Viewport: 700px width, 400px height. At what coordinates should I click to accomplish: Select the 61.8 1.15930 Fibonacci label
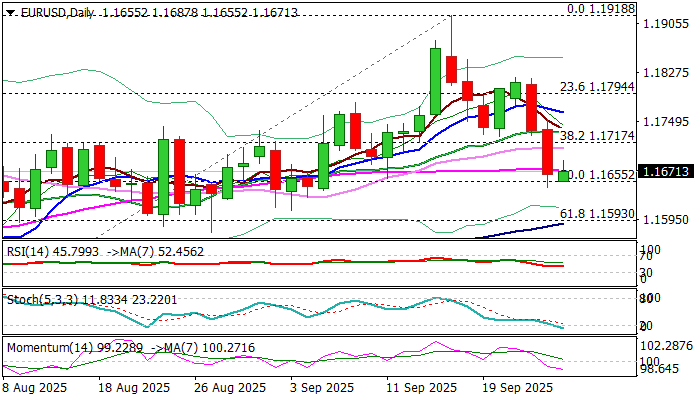tap(597, 213)
